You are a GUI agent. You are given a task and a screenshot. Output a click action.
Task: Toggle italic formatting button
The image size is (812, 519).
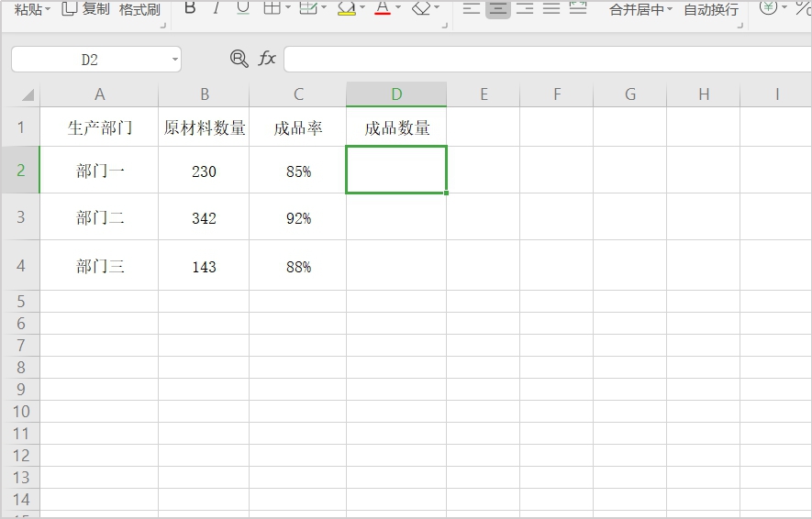pyautogui.click(x=216, y=8)
